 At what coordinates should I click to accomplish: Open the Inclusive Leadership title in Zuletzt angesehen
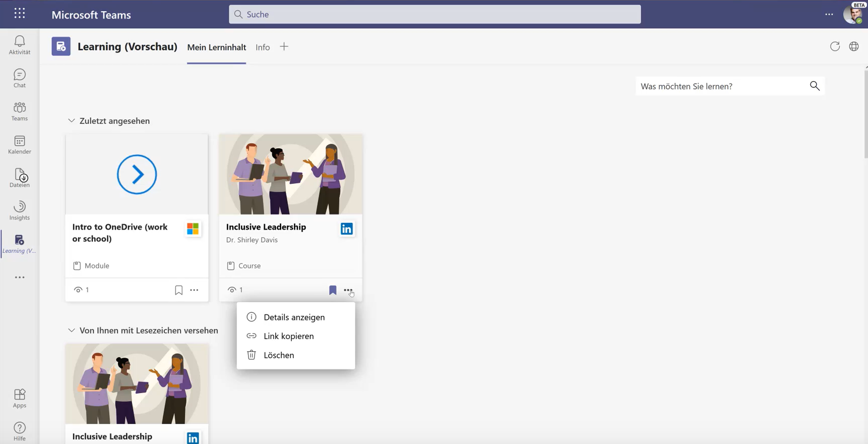(x=266, y=227)
